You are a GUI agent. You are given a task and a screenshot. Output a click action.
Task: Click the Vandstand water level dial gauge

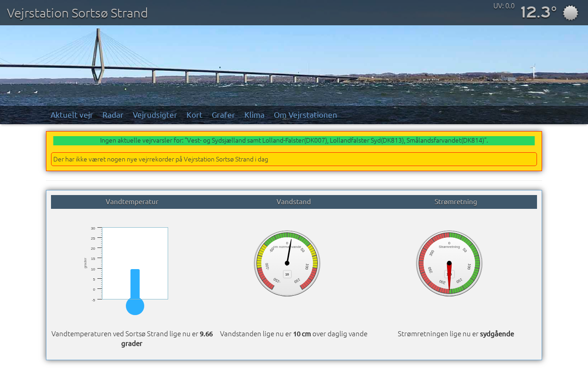tap(287, 264)
